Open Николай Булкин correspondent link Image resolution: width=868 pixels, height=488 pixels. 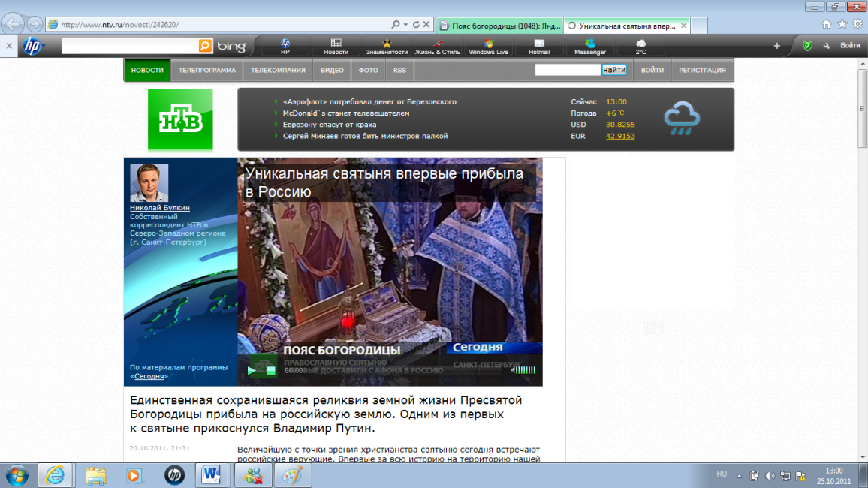(x=159, y=207)
